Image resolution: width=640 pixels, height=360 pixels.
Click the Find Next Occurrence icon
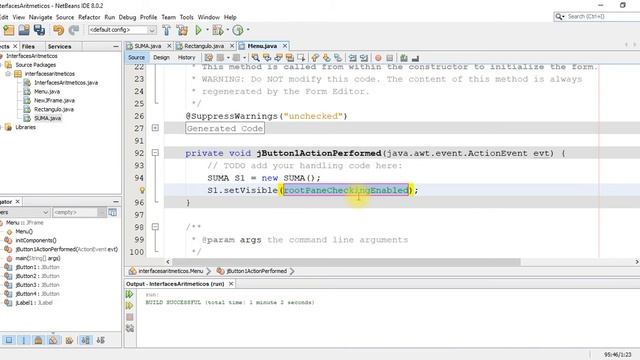(278, 58)
